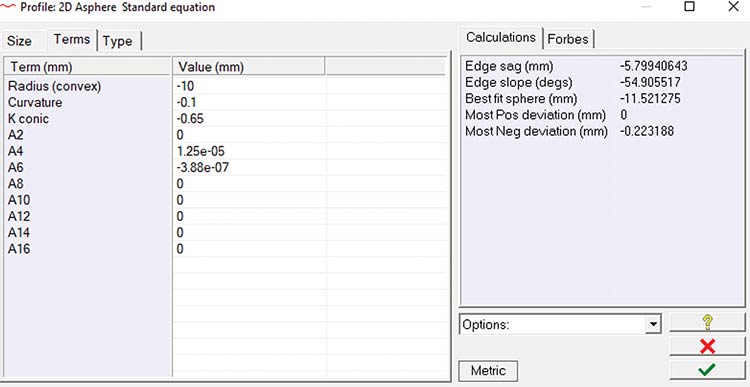Click the edge slope value -54.905517
This screenshot has height=387, width=750.
coord(650,82)
